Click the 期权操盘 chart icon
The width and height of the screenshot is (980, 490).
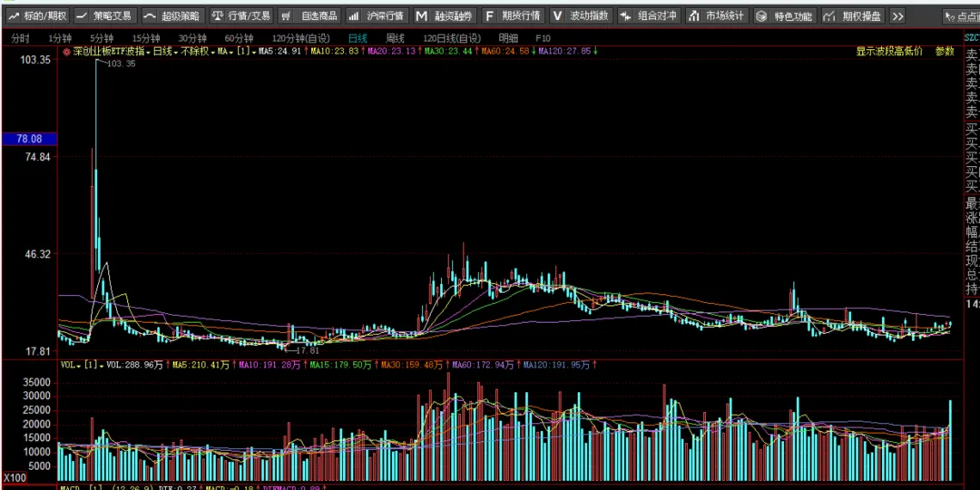[829, 16]
